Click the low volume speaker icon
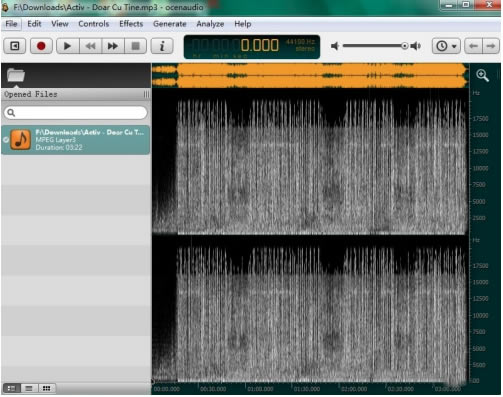The image size is (503, 397). [335, 46]
